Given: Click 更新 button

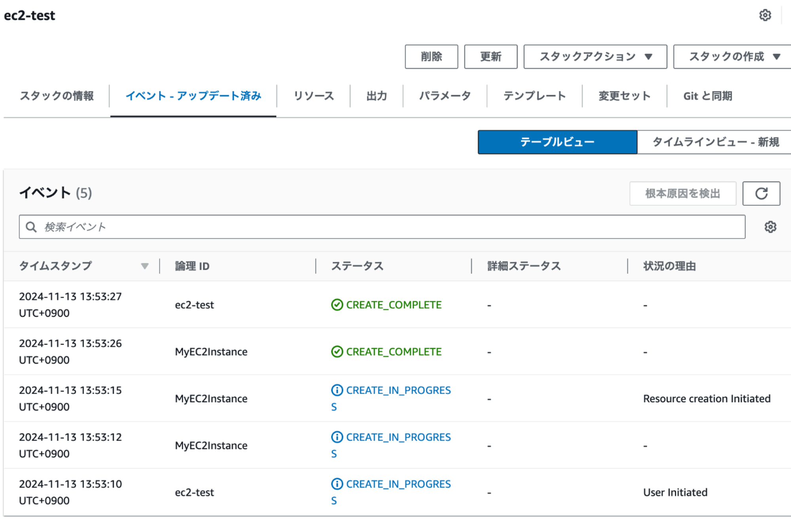Looking at the screenshot, I should [490, 57].
